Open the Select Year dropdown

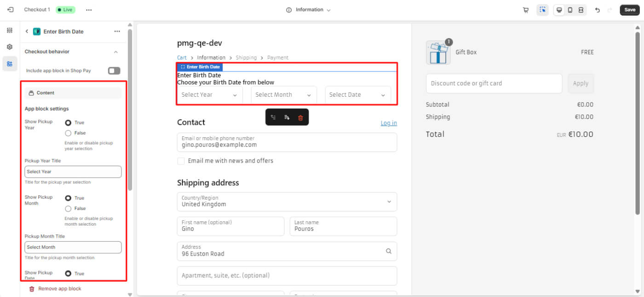click(x=209, y=95)
